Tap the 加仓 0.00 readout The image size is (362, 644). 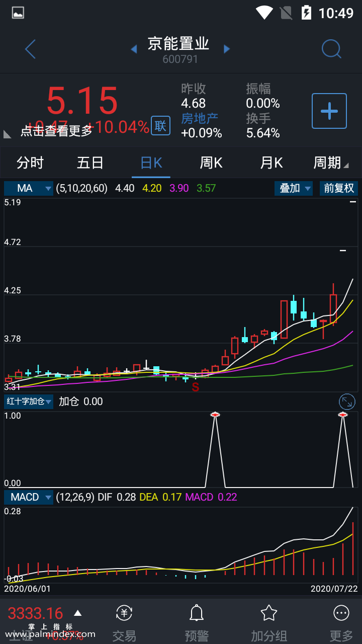(x=80, y=401)
